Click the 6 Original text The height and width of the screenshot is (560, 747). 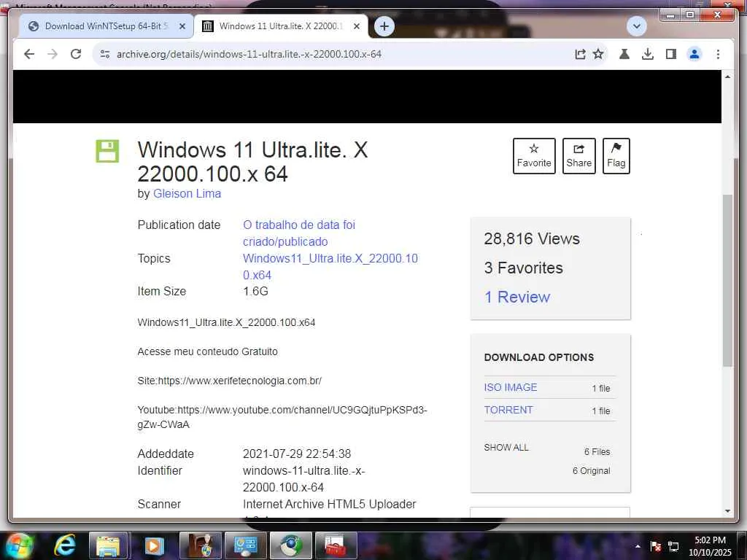tap(591, 471)
